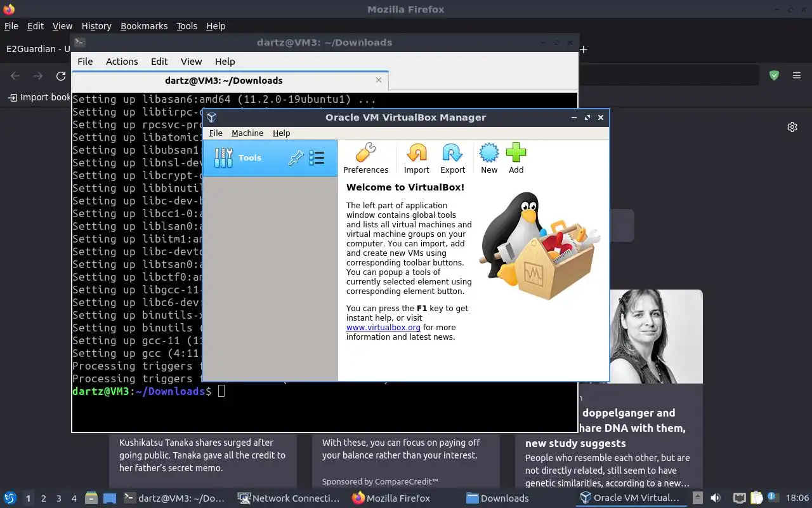Open Firefox History menu
The height and width of the screenshot is (508, 812).
click(96, 26)
